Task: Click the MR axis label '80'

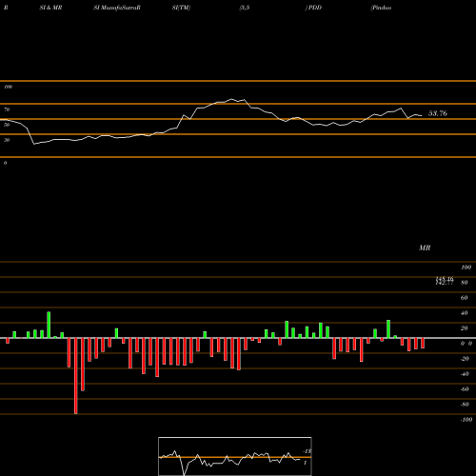Action: click(x=465, y=283)
